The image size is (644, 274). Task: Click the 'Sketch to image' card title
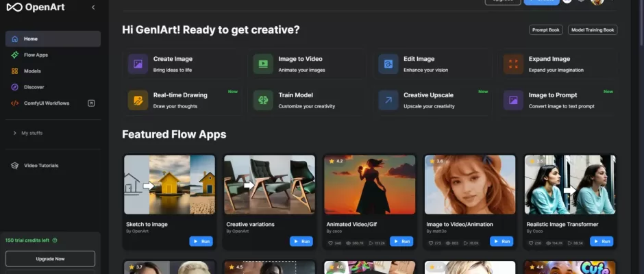[x=147, y=224]
